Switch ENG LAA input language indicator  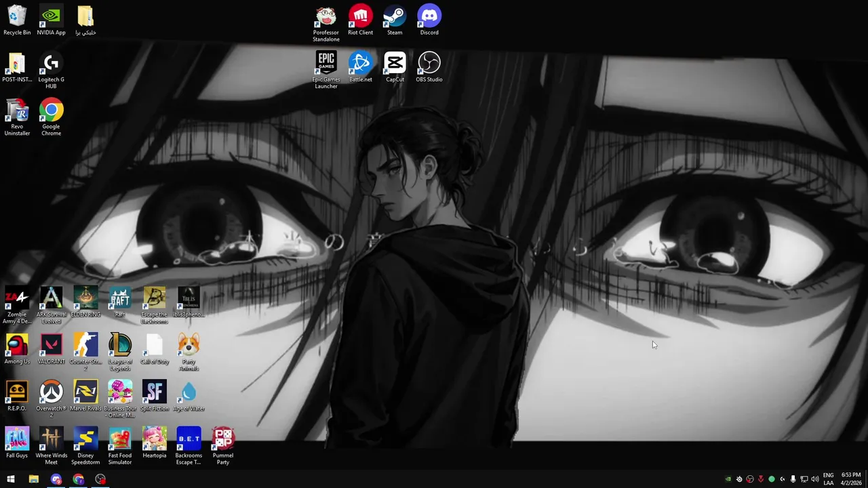point(829,479)
